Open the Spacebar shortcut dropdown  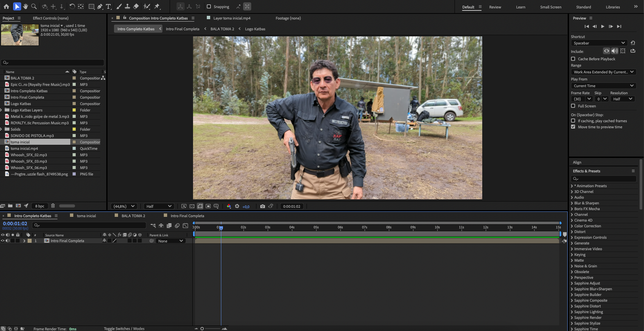point(599,43)
